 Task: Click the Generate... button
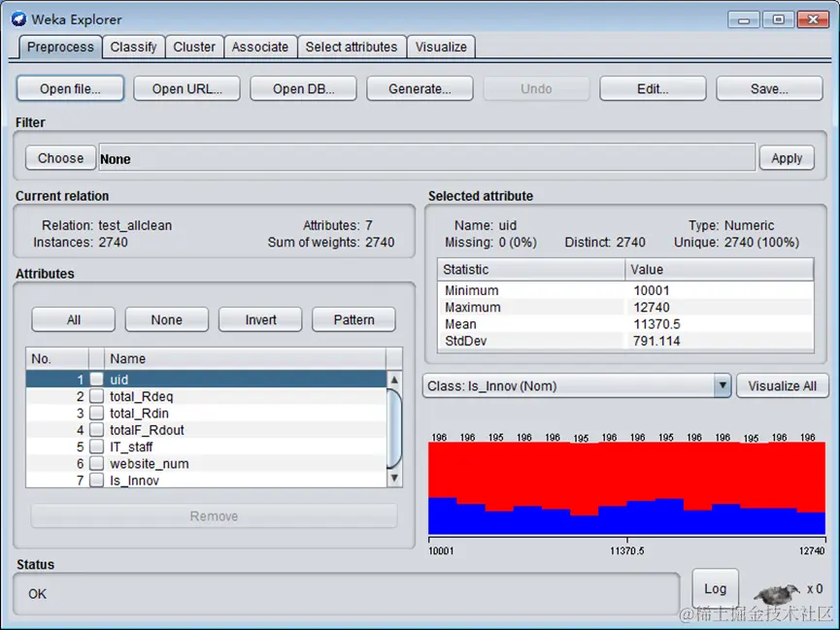pos(420,88)
